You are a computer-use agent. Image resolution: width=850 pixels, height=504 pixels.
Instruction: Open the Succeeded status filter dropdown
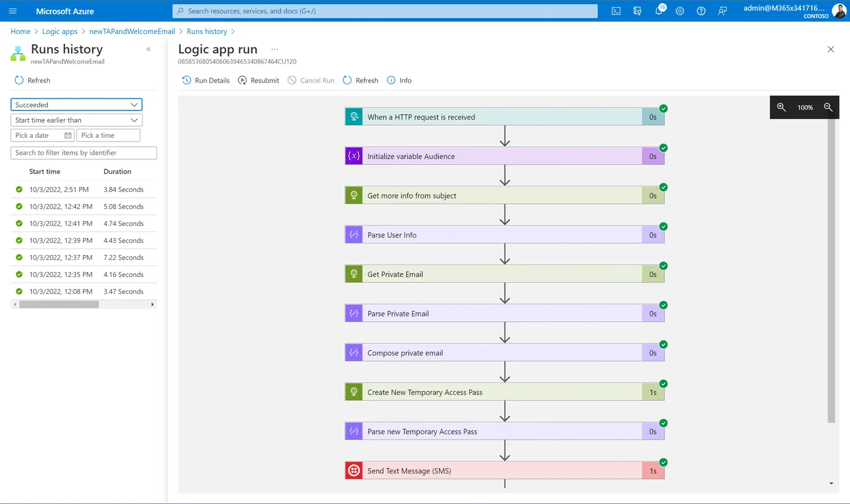point(76,104)
